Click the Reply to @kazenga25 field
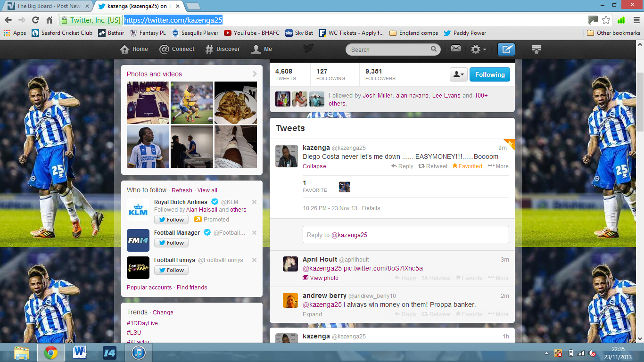This screenshot has height=362, width=644. coord(405,235)
